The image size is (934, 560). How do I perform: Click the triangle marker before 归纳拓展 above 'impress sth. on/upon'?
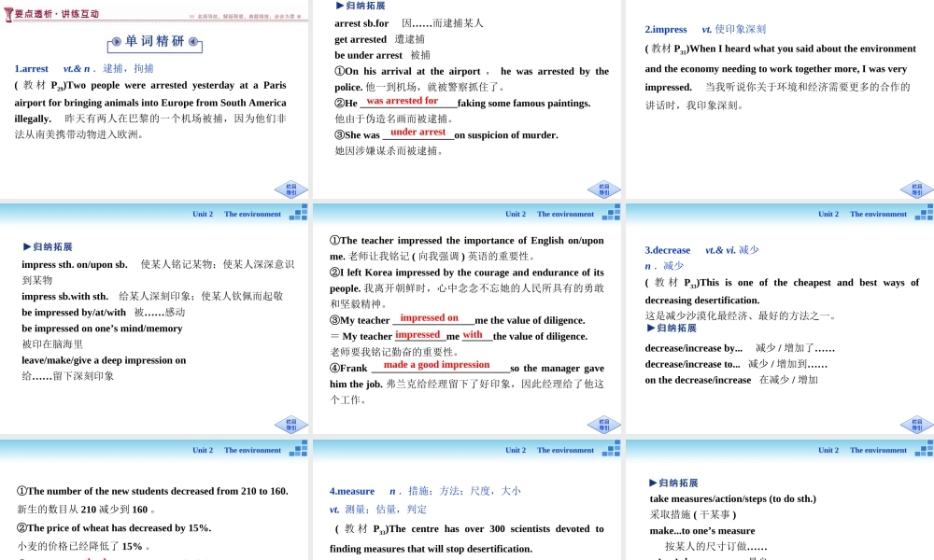pyautogui.click(x=27, y=246)
